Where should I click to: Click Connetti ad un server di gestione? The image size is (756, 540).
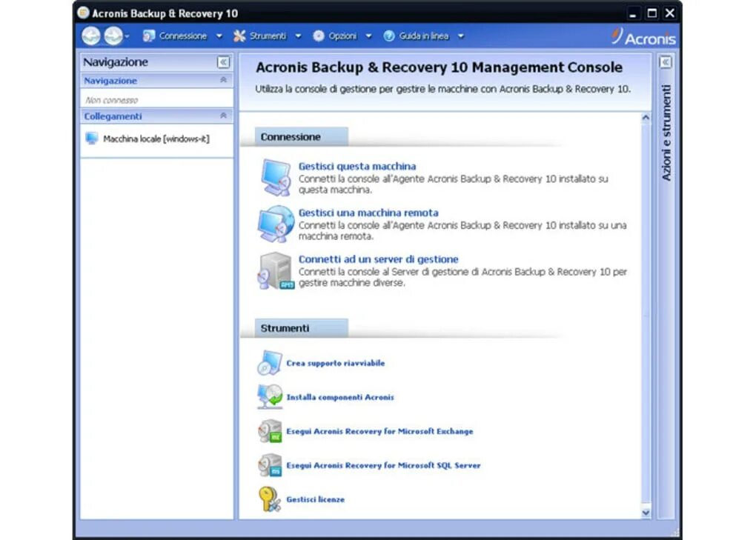pos(378,259)
